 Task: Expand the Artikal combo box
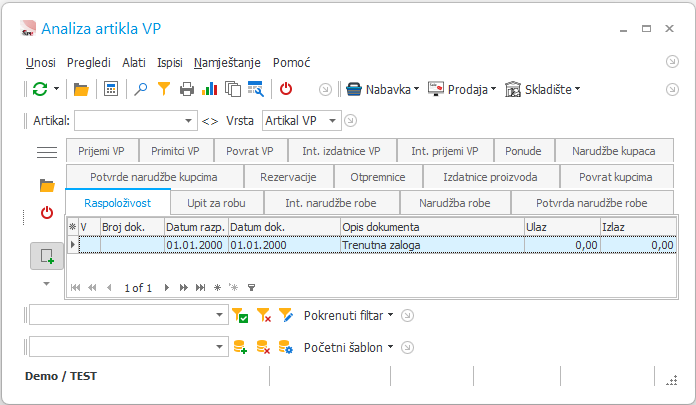(188, 121)
